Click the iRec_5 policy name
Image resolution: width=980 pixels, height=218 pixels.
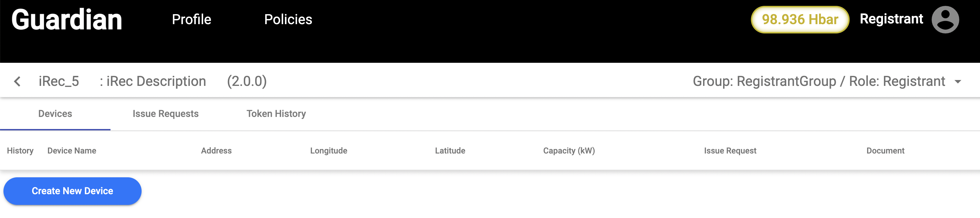[59, 81]
